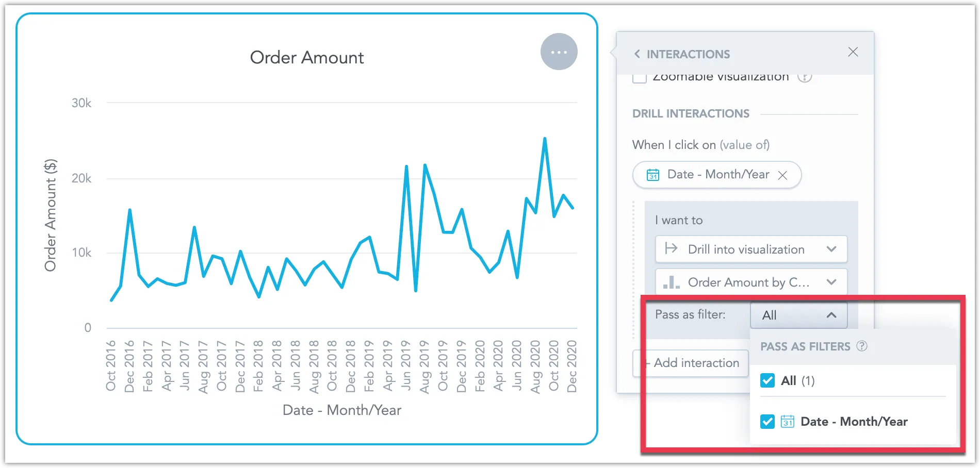Image resolution: width=980 pixels, height=468 pixels.
Task: Click the back chevron beside INTERACTIONS
Action: (x=638, y=54)
